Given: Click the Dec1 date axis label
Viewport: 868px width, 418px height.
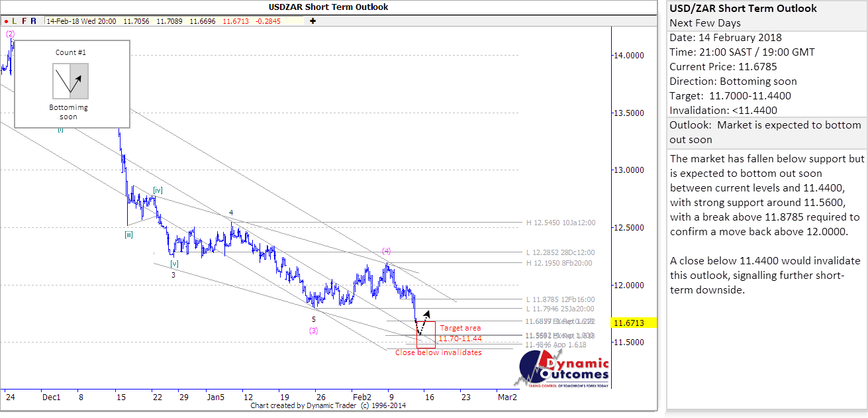Looking at the screenshot, I should pyautogui.click(x=51, y=397).
